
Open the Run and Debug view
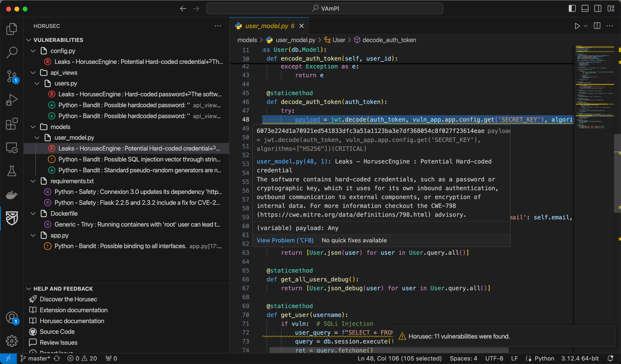(12, 100)
